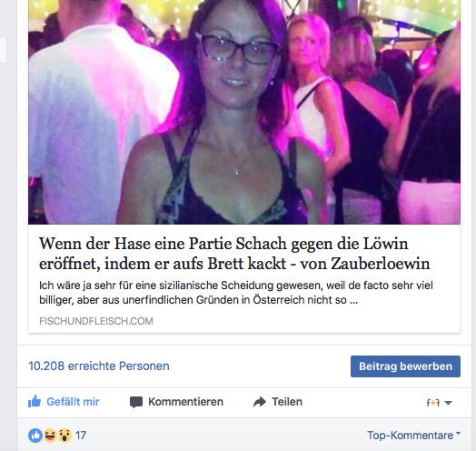Click the thumbs-up icon beside Gefällt mir
The width and height of the screenshot is (476, 451).
(35, 401)
